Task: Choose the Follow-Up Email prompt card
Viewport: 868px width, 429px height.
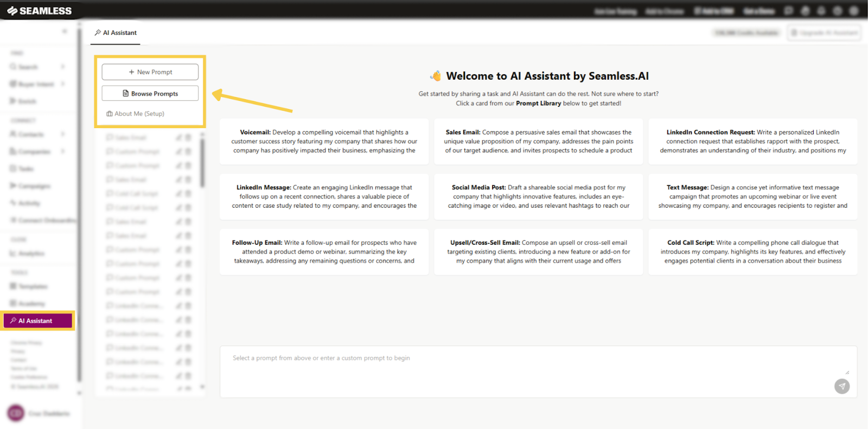Action: click(324, 252)
